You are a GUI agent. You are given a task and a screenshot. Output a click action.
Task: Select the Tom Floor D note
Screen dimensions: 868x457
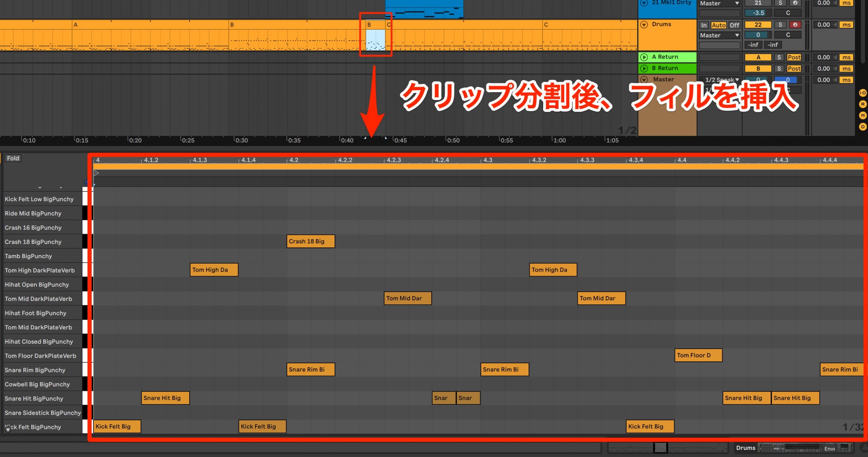coord(698,355)
